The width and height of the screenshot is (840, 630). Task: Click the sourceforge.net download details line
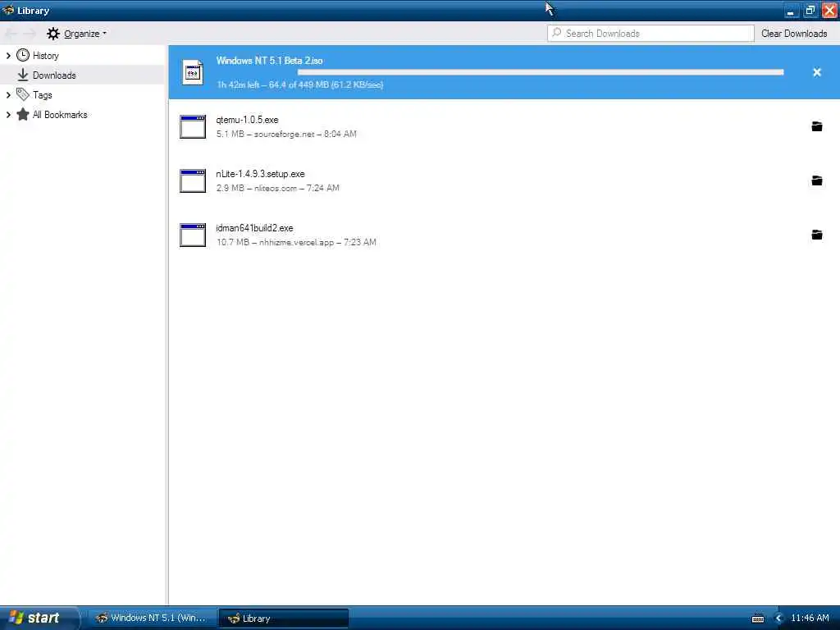coord(286,134)
